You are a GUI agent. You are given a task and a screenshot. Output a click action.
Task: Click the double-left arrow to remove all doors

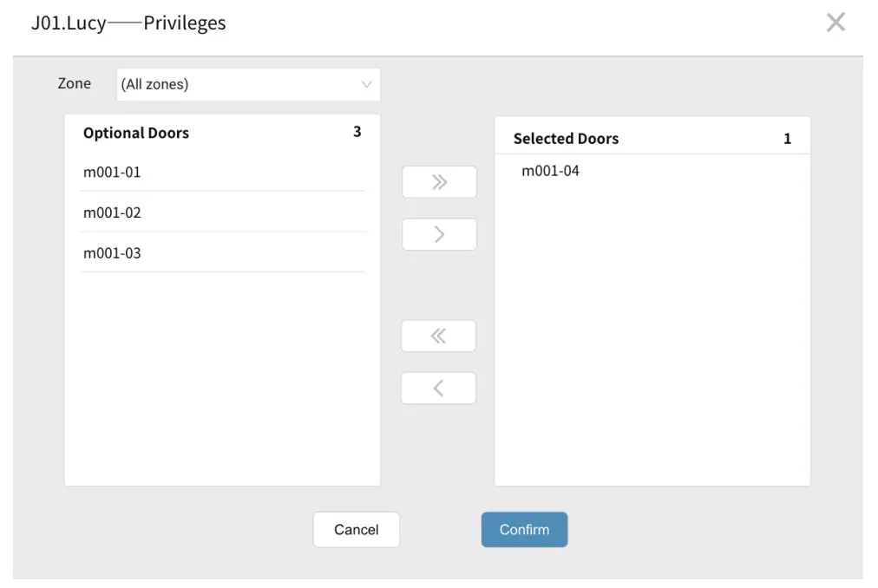(438, 336)
